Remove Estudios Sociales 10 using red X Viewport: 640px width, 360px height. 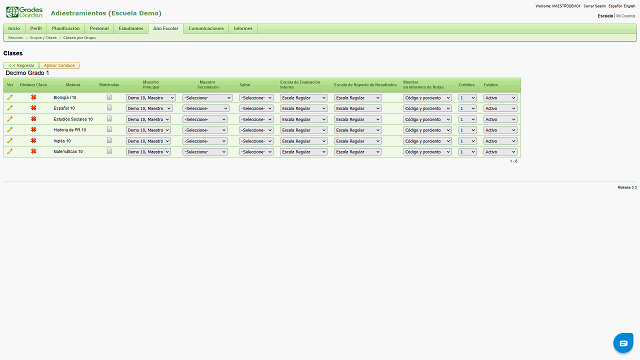point(33,119)
